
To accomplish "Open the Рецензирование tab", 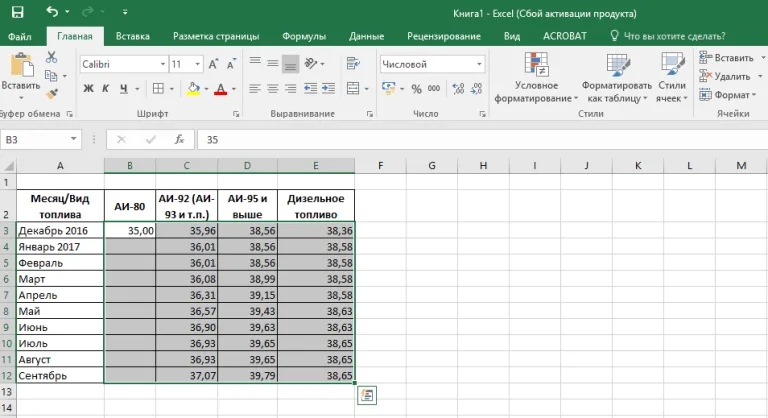I will [x=444, y=36].
